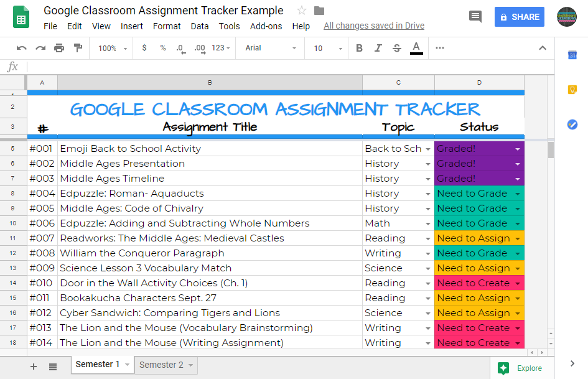Viewport: 588px width, 379px height.
Task: Open Status dropdown for William the Conqueror Paragraph
Action: click(x=518, y=254)
